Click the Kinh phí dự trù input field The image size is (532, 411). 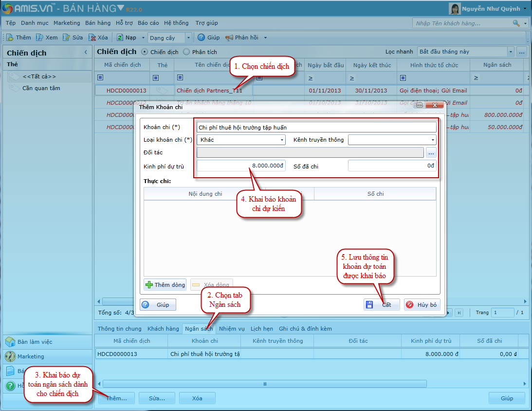(x=241, y=166)
